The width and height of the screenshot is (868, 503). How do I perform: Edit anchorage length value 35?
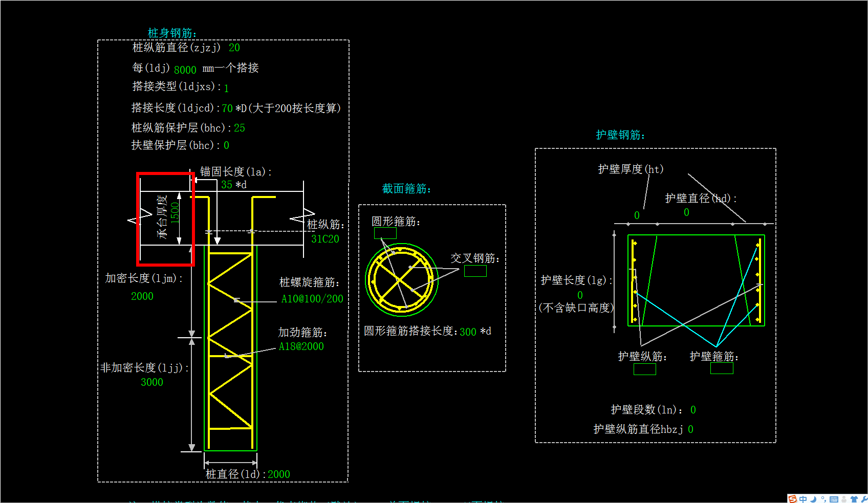pyautogui.click(x=227, y=185)
